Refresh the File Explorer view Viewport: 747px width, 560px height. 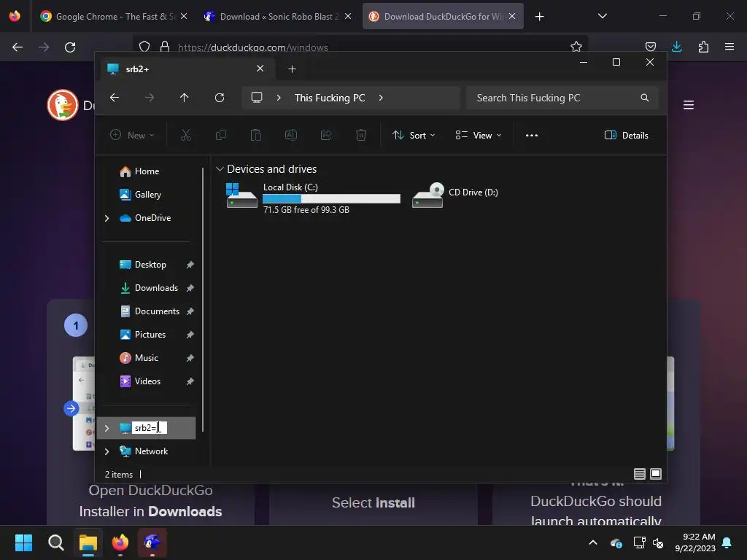[219, 98]
